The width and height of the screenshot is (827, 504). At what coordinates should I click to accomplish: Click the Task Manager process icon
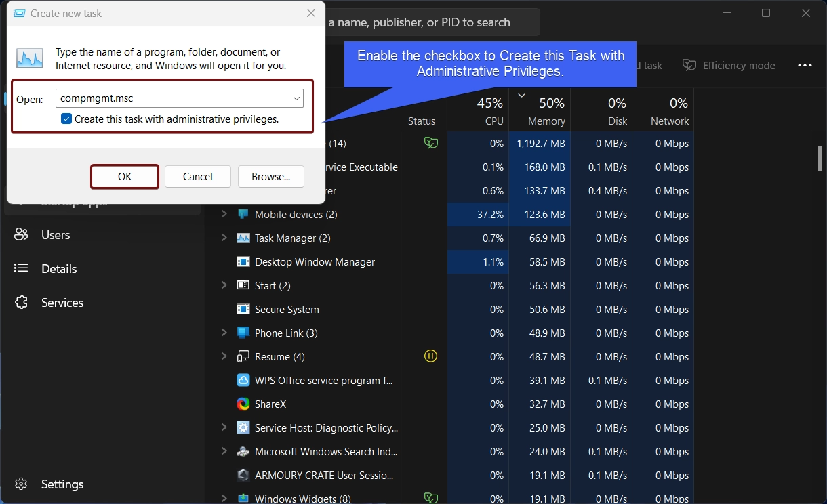pyautogui.click(x=243, y=238)
